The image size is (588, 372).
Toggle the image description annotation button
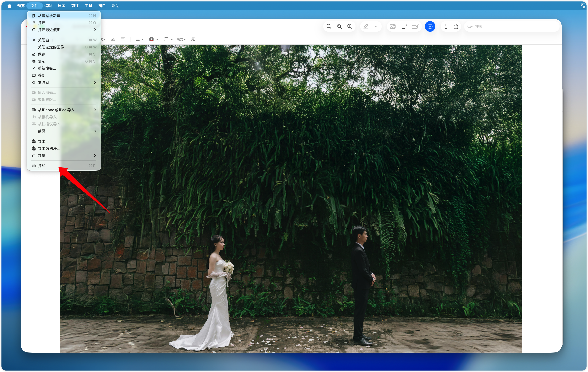pos(193,39)
